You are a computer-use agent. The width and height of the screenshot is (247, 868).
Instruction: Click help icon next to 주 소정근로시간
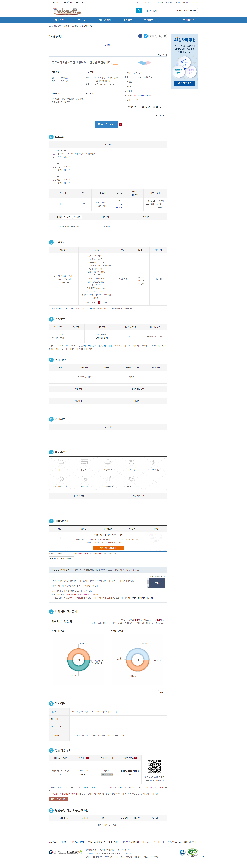99,303
